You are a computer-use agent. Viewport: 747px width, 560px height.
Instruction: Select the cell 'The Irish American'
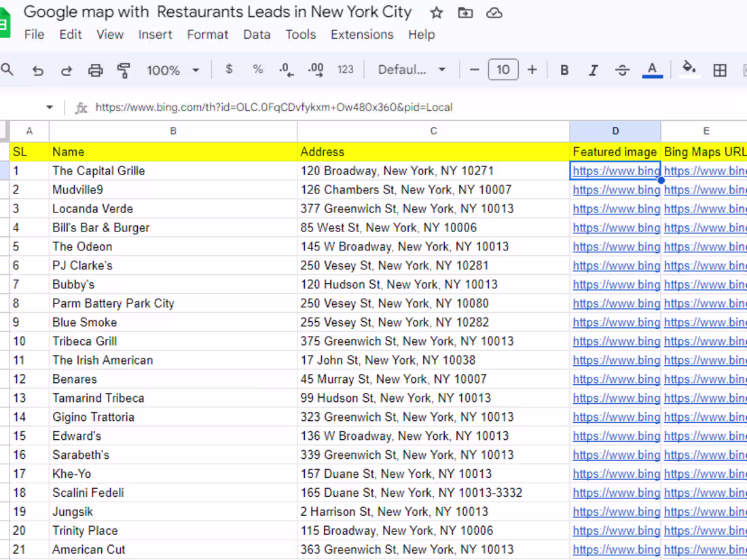pyautogui.click(x=173, y=360)
